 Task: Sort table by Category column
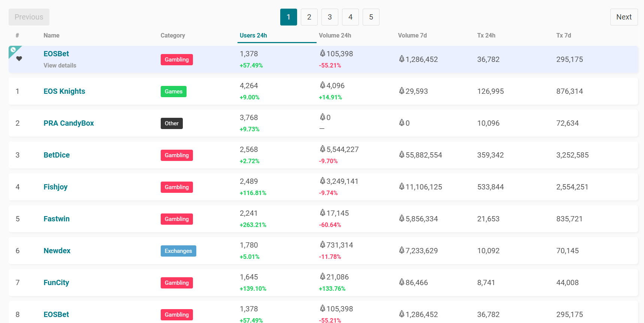tap(173, 35)
